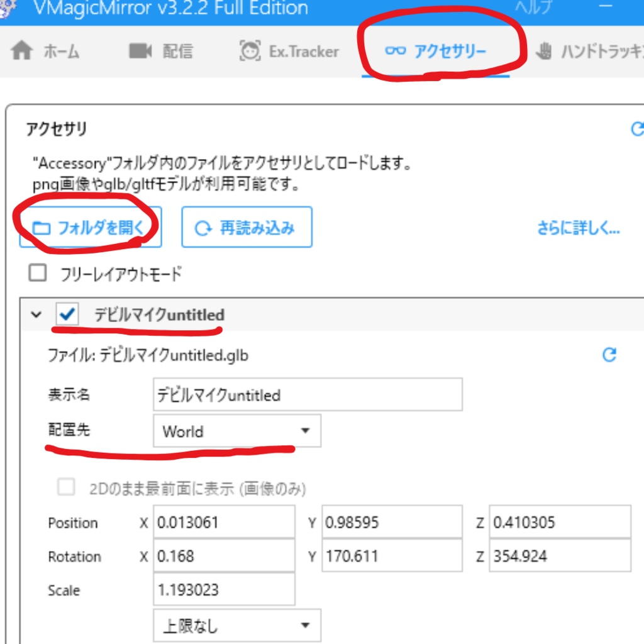Image resolution: width=644 pixels, height=644 pixels.
Task: Click the Scale value field showing 1.193023
Action: pos(224,589)
